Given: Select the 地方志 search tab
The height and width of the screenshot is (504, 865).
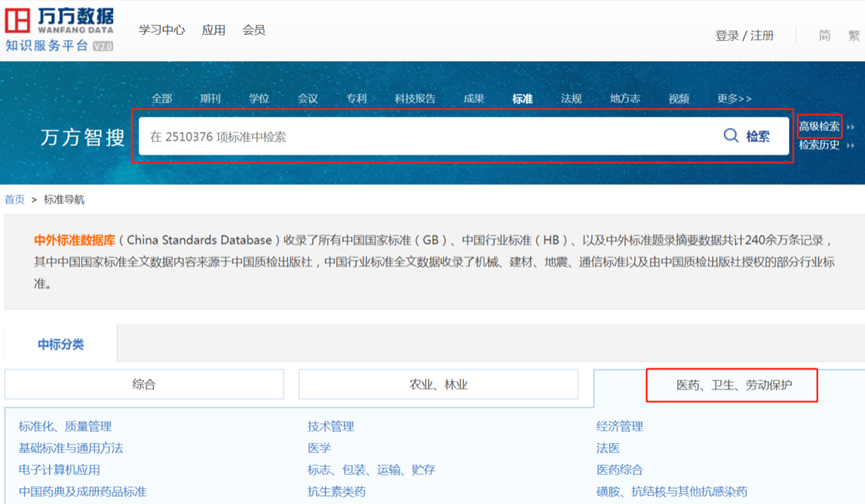Looking at the screenshot, I should (625, 99).
